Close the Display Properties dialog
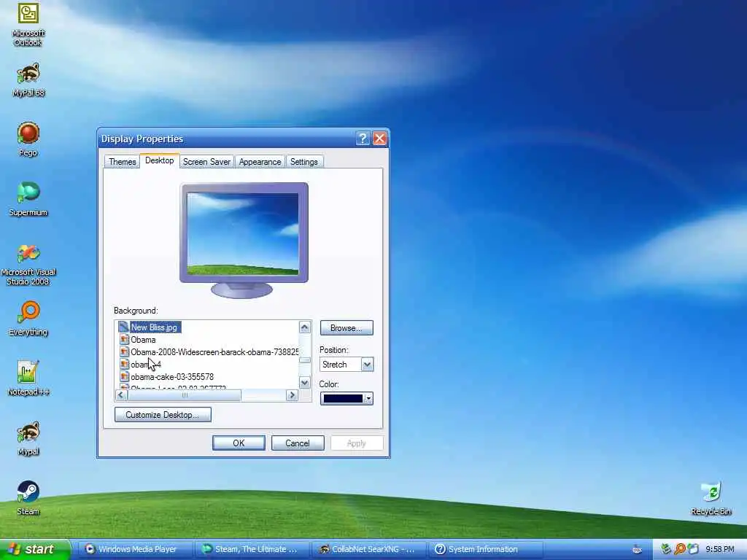 point(379,139)
